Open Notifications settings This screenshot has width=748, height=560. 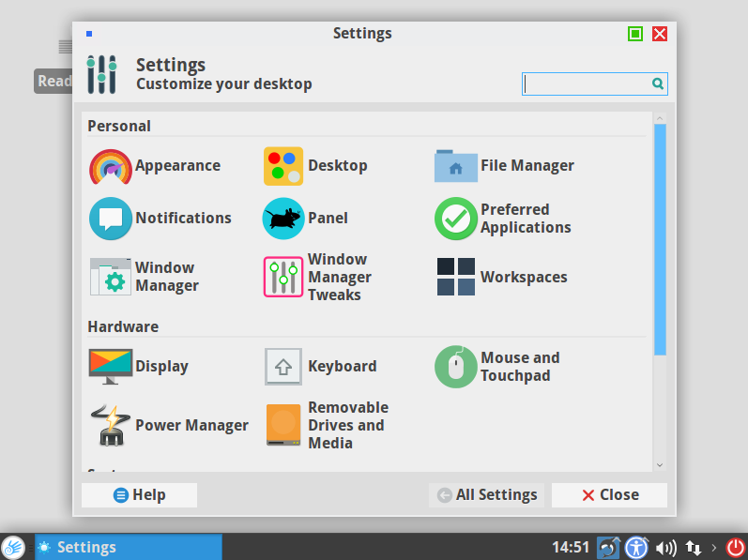pyautogui.click(x=111, y=219)
